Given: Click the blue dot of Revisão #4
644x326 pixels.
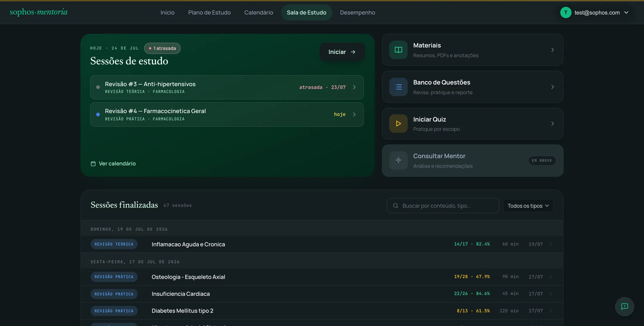Looking at the screenshot, I should [98, 114].
